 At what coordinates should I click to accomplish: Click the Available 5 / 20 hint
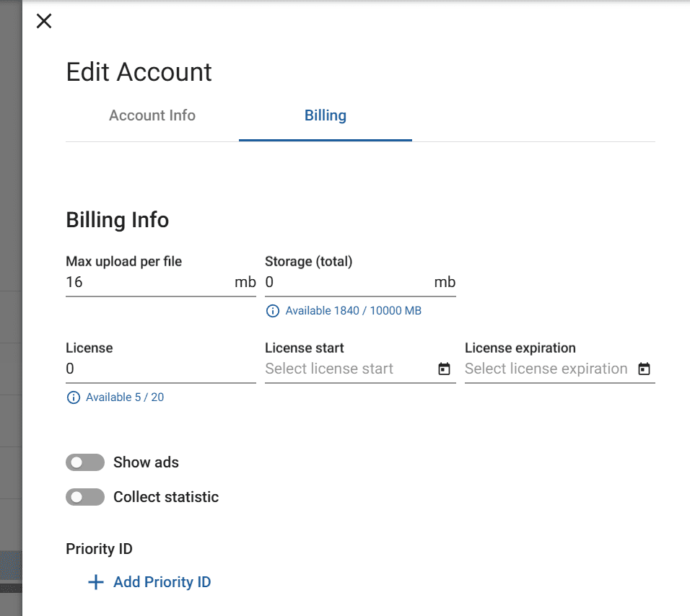[x=125, y=397]
